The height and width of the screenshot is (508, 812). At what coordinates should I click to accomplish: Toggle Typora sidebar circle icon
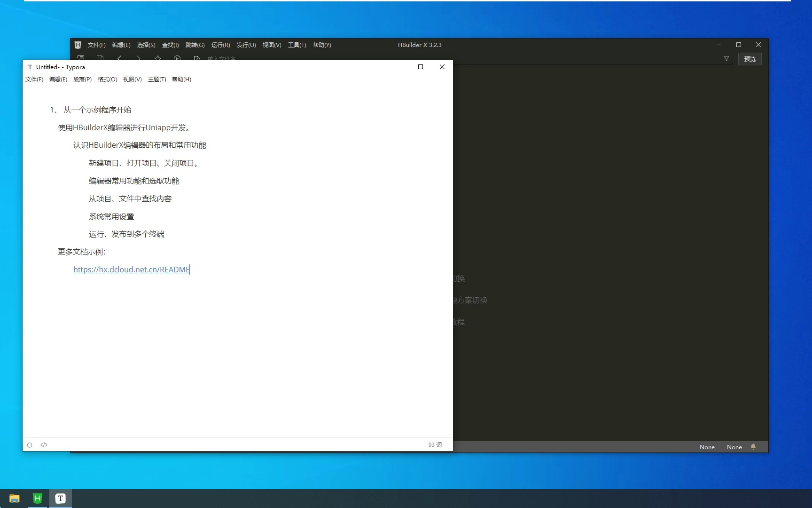point(30,445)
